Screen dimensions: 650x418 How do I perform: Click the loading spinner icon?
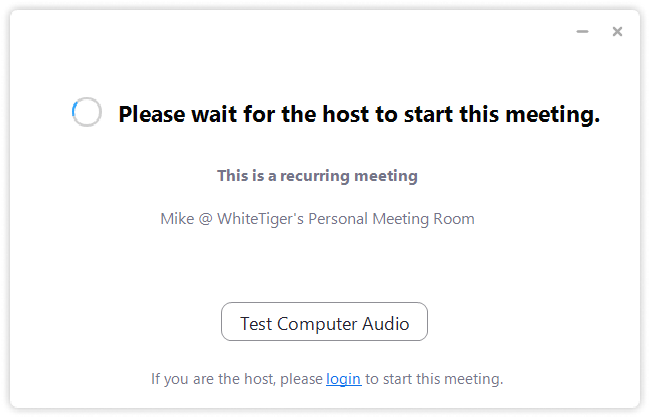[87, 113]
